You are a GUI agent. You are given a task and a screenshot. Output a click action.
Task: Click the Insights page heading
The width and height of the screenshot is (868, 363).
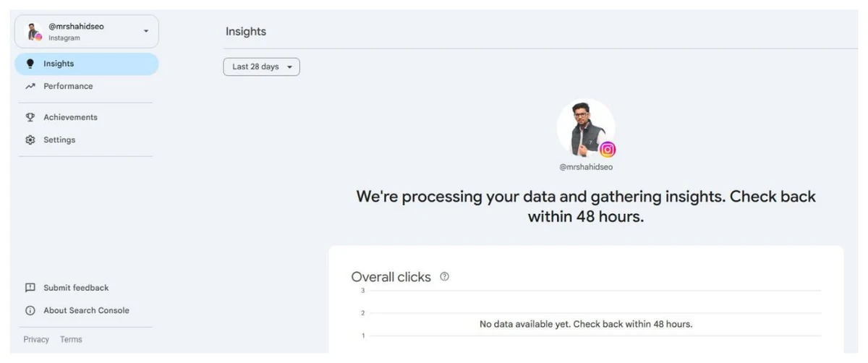click(x=246, y=32)
